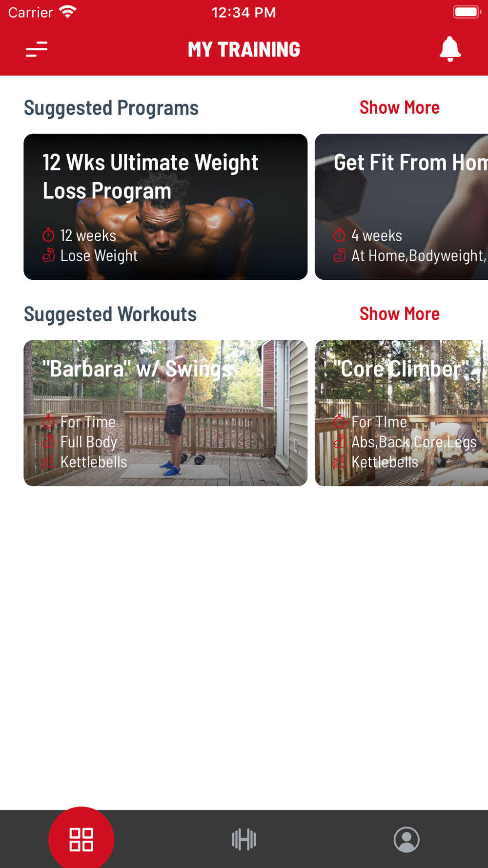Open the dashboard grid tab
The width and height of the screenshot is (488, 868).
[x=81, y=839]
